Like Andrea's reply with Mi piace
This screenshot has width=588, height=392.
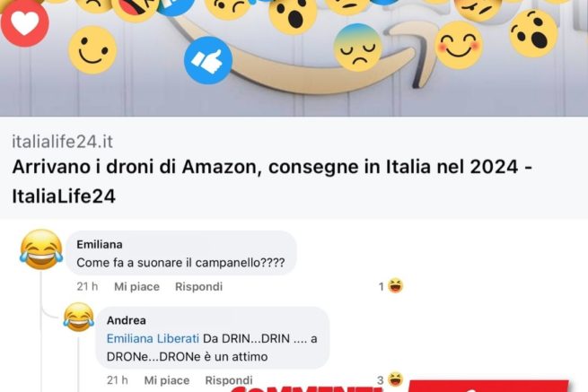[x=167, y=380]
